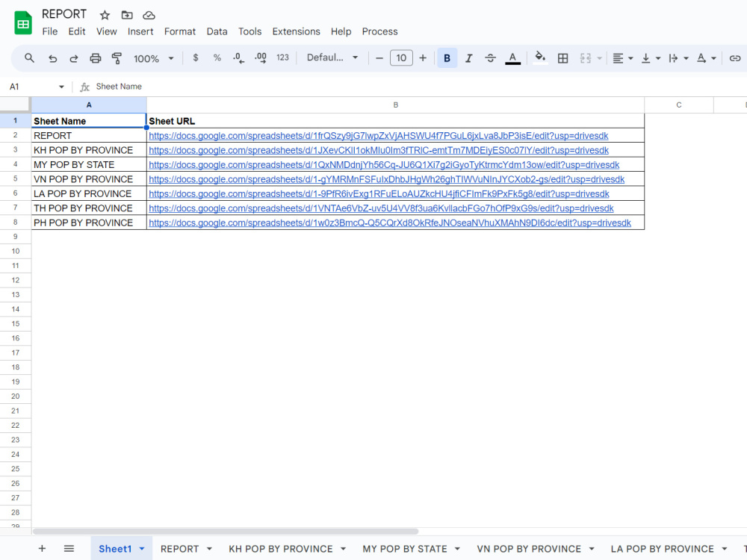
Task: Switch to the REPORT sheet tab
Action: click(x=179, y=549)
